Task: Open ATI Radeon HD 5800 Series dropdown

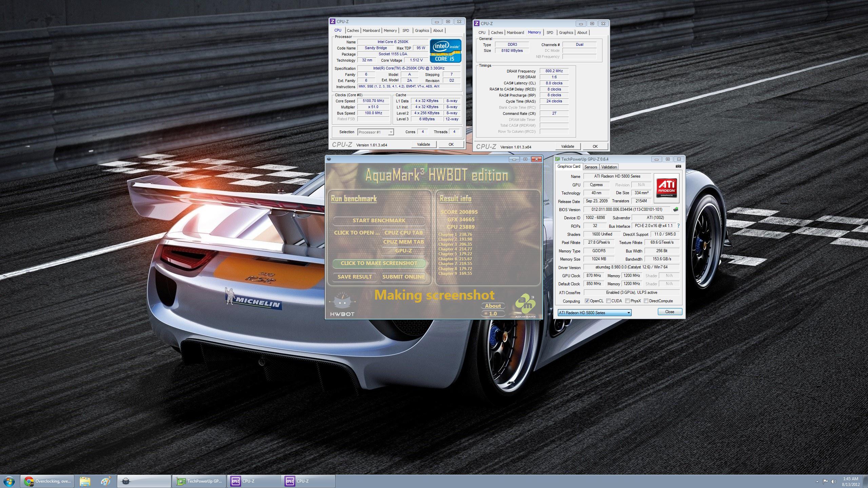Action: click(594, 313)
